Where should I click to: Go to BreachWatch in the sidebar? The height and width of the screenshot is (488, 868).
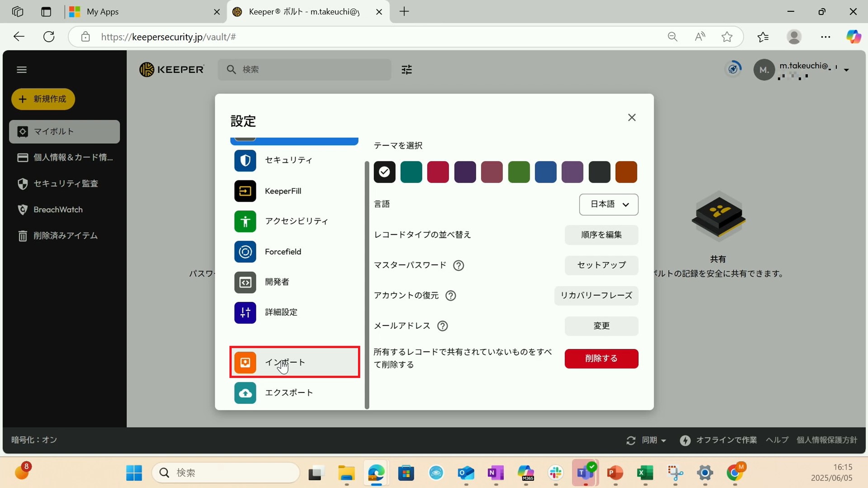pyautogui.click(x=58, y=210)
